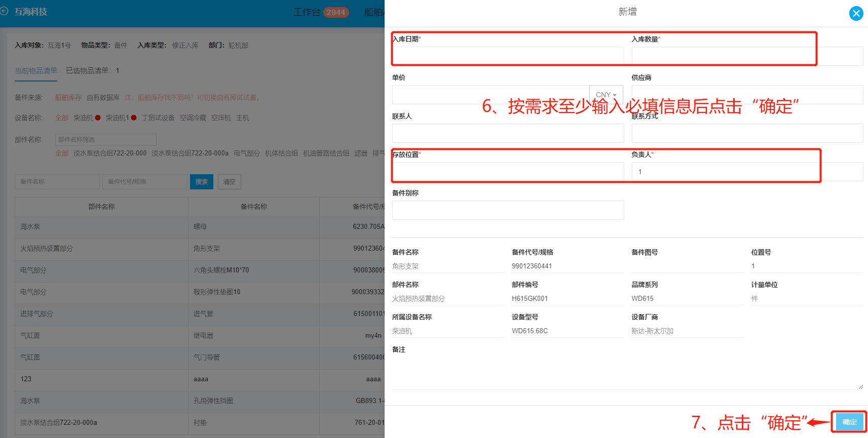
Task: Click the 负责人 field showing 1
Action: 747,172
